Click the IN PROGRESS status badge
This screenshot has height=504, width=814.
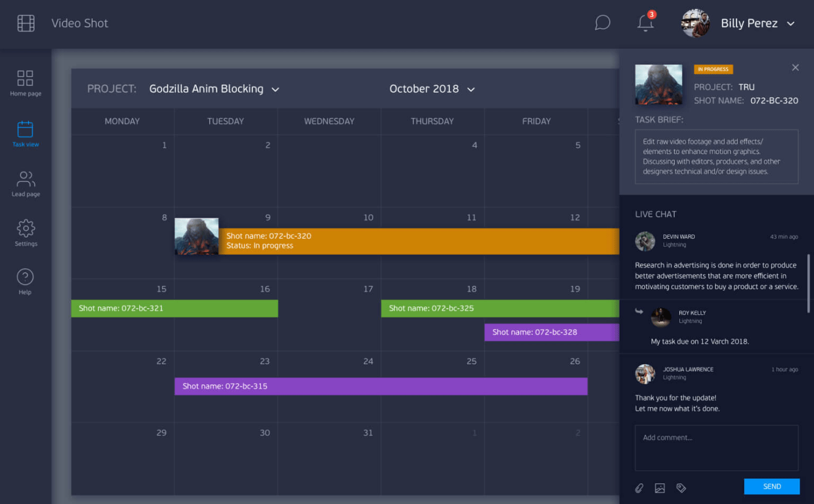tap(713, 69)
